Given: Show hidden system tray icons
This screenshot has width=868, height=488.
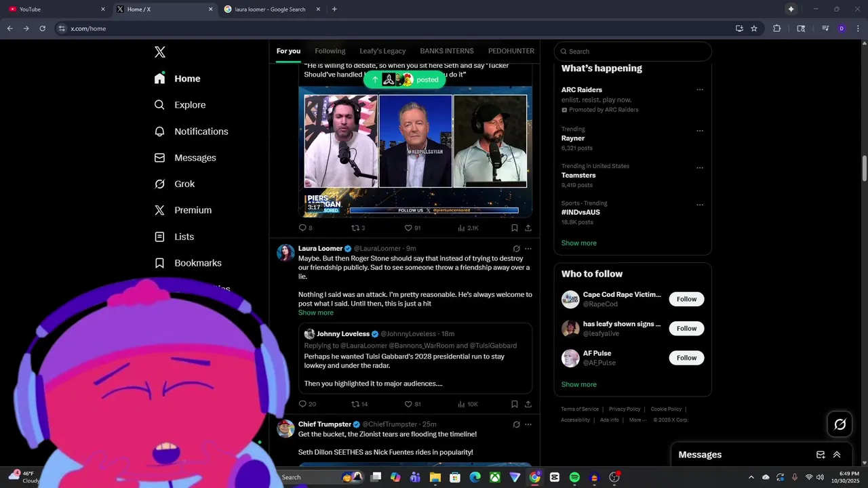Looking at the screenshot, I should point(751,477).
